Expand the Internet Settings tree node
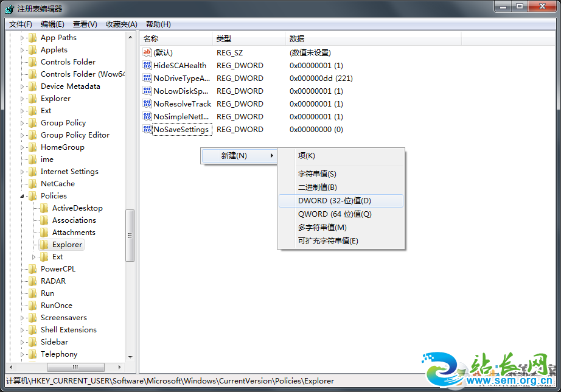 click(23, 172)
